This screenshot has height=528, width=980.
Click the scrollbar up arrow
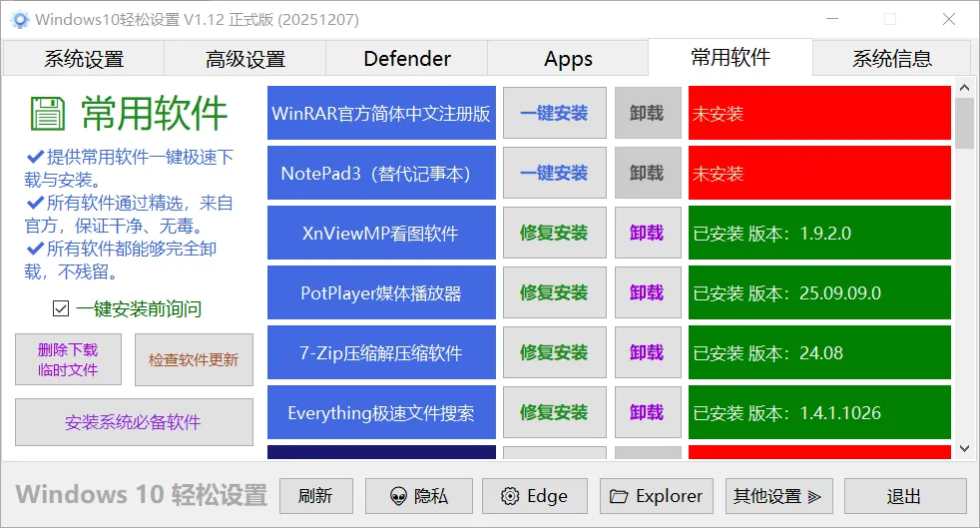(x=964, y=88)
